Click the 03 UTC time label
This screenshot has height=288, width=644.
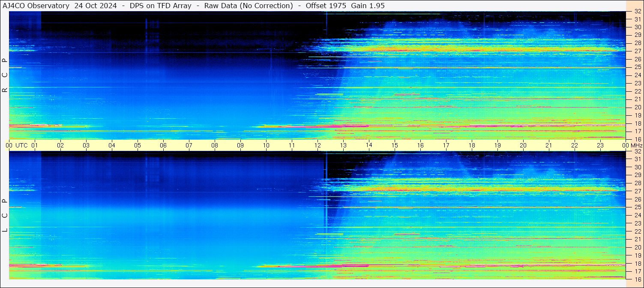(86, 145)
